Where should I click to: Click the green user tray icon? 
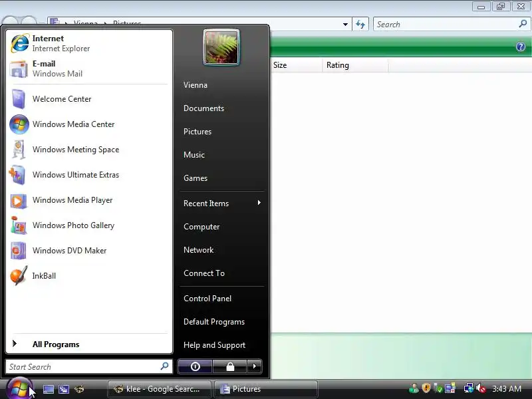coord(414,388)
